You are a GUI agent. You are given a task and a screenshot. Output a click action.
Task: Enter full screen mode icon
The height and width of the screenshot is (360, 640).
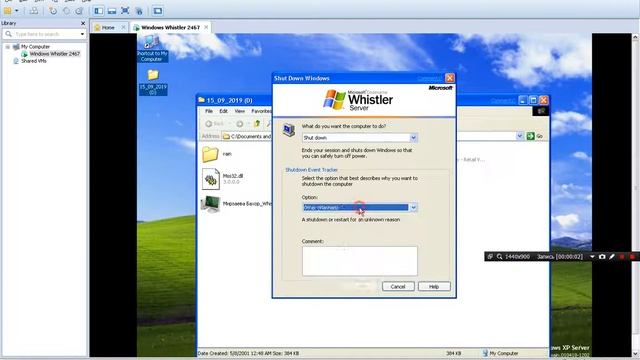[x=125, y=11]
